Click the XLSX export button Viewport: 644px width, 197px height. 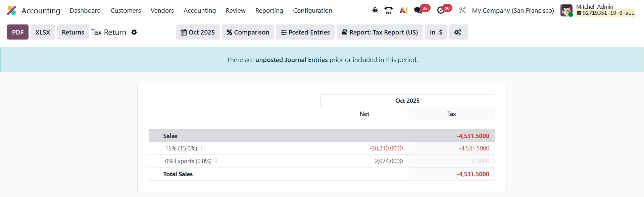point(43,32)
